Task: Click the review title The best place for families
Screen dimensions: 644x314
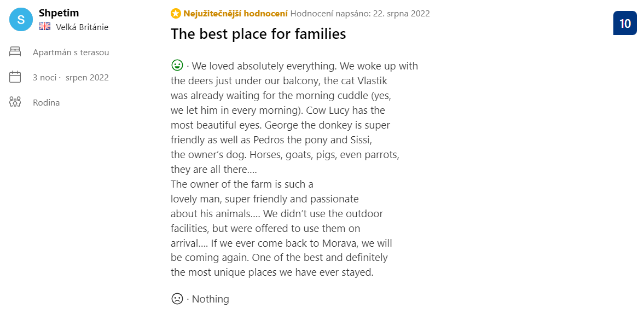Action: [258, 34]
